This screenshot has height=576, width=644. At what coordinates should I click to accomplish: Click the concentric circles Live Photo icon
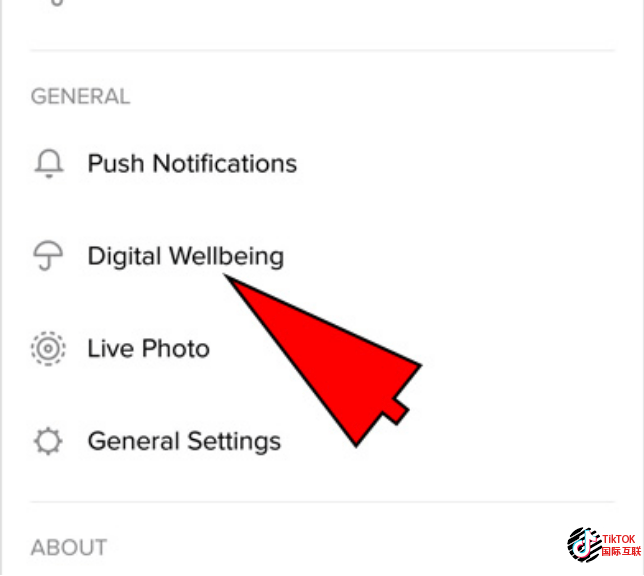(x=48, y=349)
